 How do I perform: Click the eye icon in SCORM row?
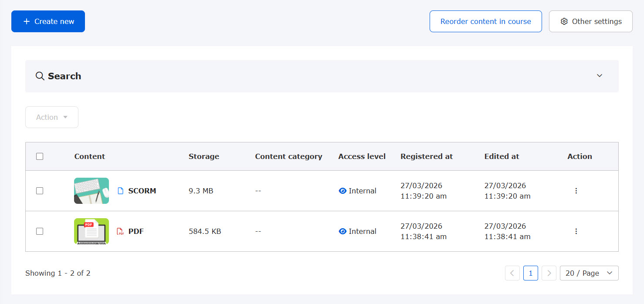(x=342, y=191)
